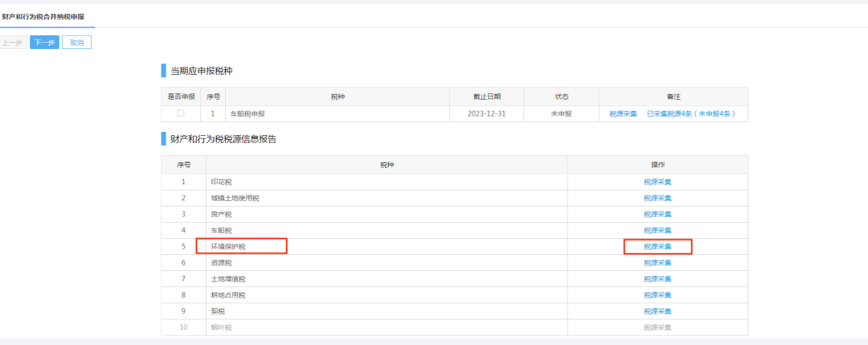Open 税源采集 for 资源税
The height and width of the screenshot is (345, 868).
[657, 263]
